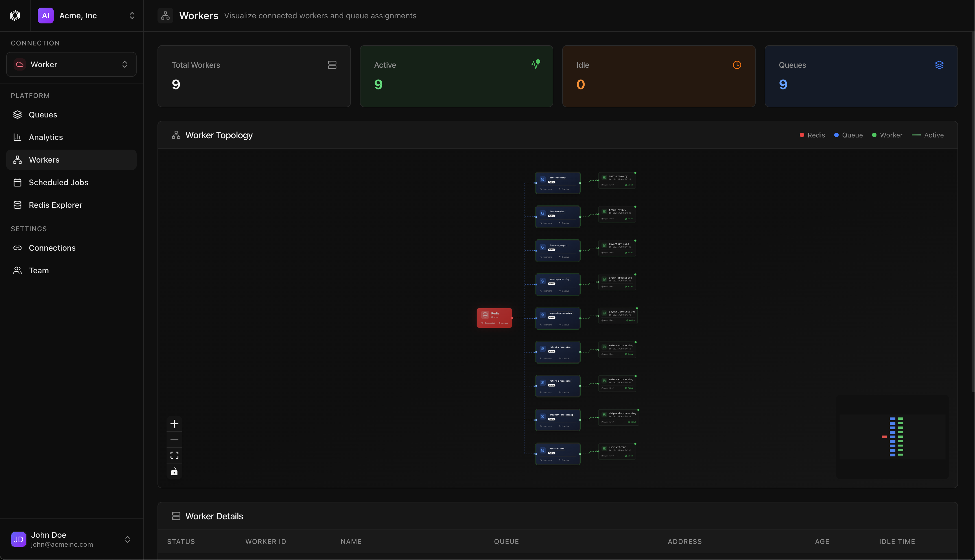Expand the John Doe account menu
975x560 pixels.
click(x=71, y=539)
